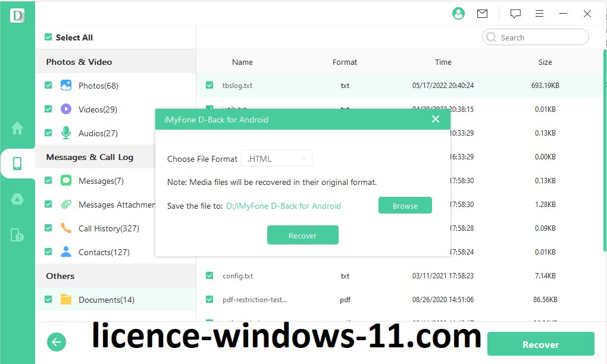Select the phone recovery sidebar icon
The height and width of the screenshot is (364, 607).
pos(17,164)
